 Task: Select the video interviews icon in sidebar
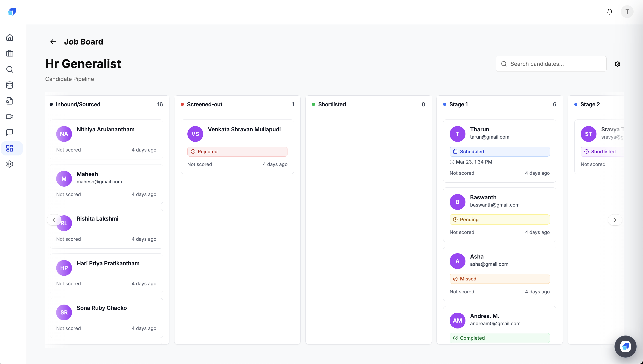(9, 116)
